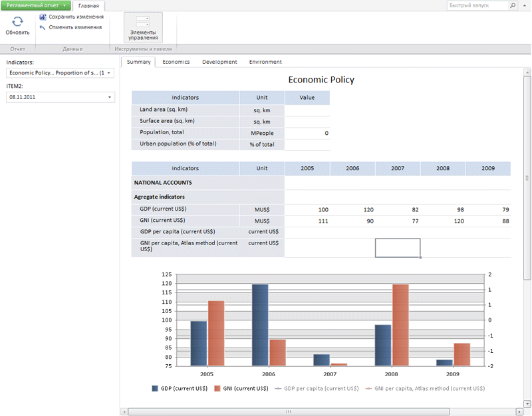Toggle GNI (current US$) legend series

[x=241, y=388]
